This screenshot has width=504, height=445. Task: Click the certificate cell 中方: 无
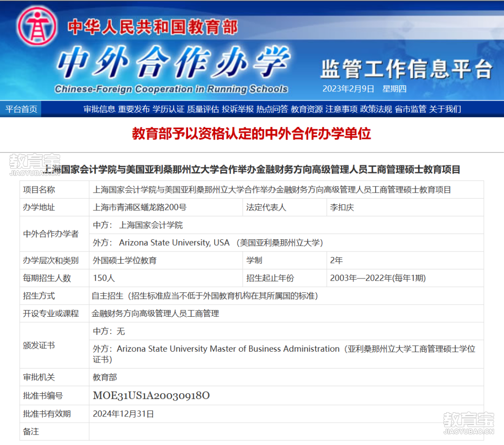(287, 331)
